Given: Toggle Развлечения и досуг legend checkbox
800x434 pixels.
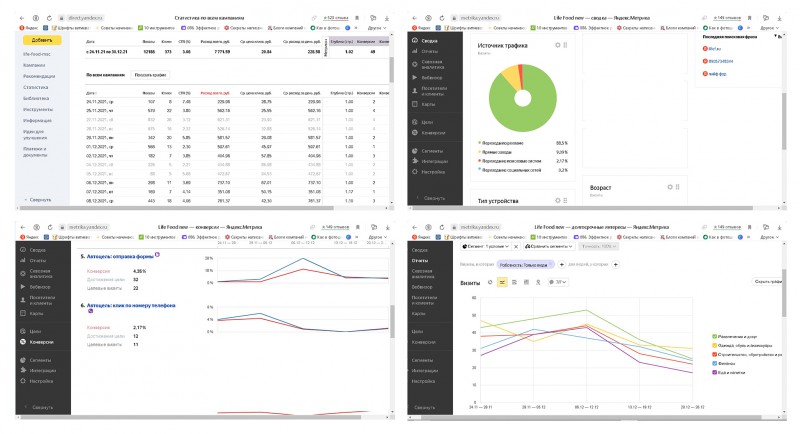Looking at the screenshot, I should (x=714, y=337).
